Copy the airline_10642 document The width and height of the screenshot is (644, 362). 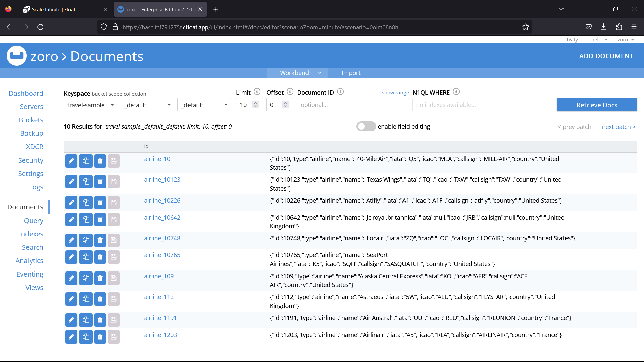(86, 220)
